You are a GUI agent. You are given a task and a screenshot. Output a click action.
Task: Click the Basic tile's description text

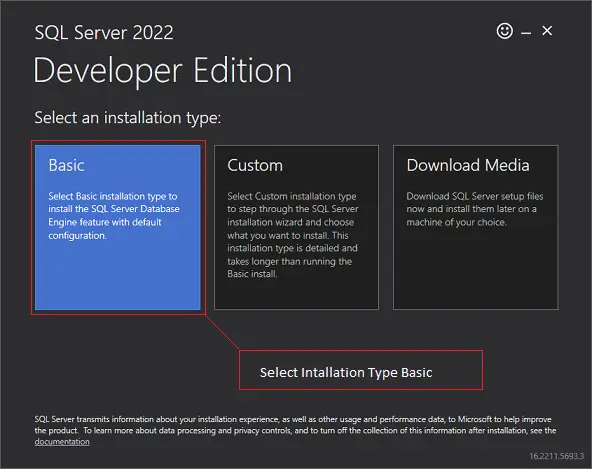coord(114,216)
